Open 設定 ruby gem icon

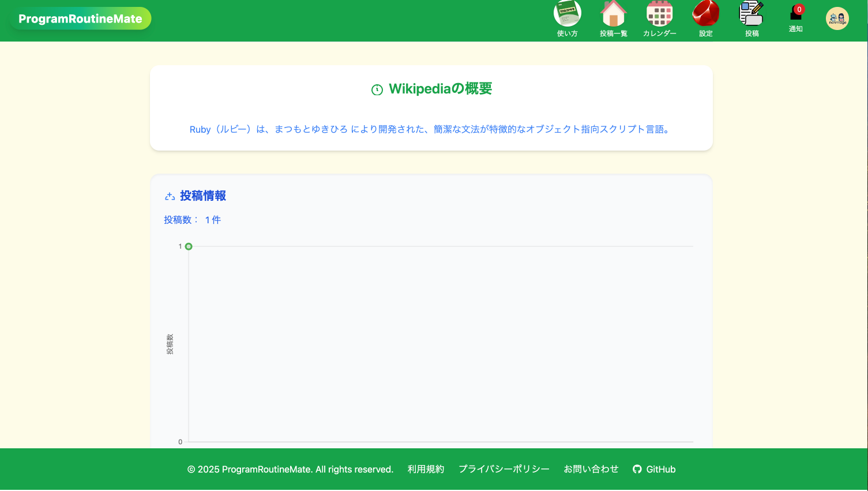tap(706, 13)
